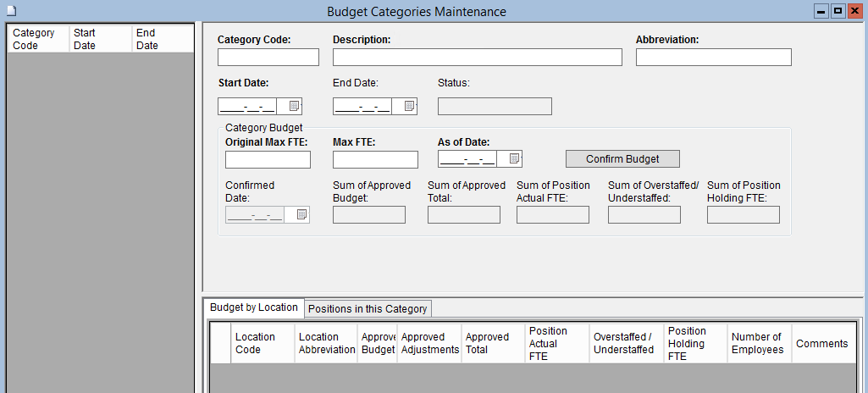Focus the Abbreviation input box
This screenshot has height=393, width=868.
[713, 58]
